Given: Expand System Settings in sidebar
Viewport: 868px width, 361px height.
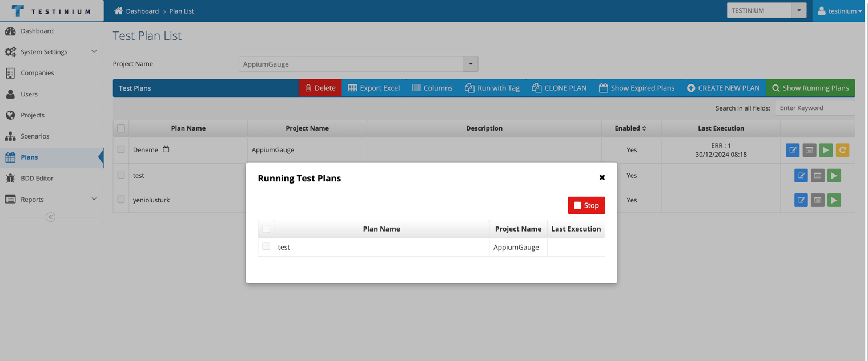Looking at the screenshot, I should tap(51, 52).
